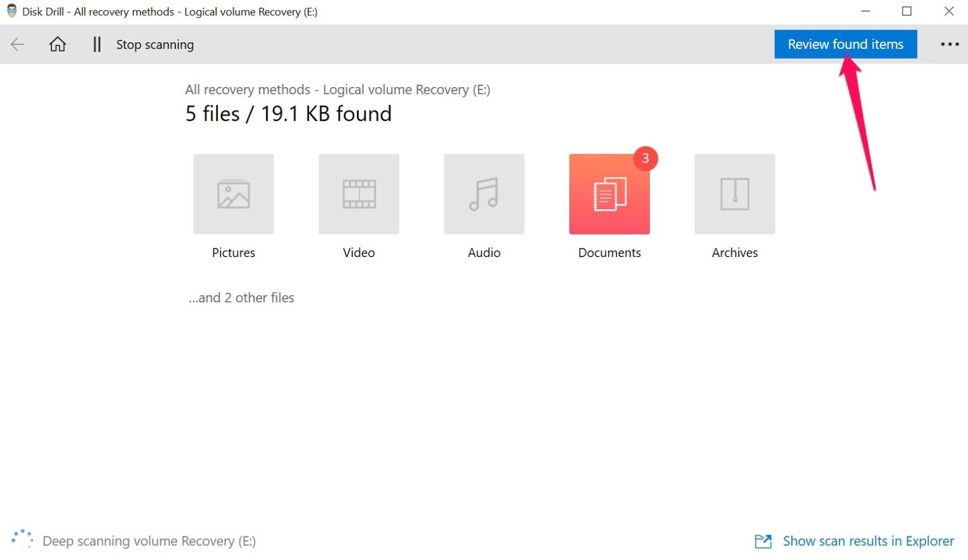Click the Home icon in the toolbar
The height and width of the screenshot is (560, 968).
click(57, 44)
